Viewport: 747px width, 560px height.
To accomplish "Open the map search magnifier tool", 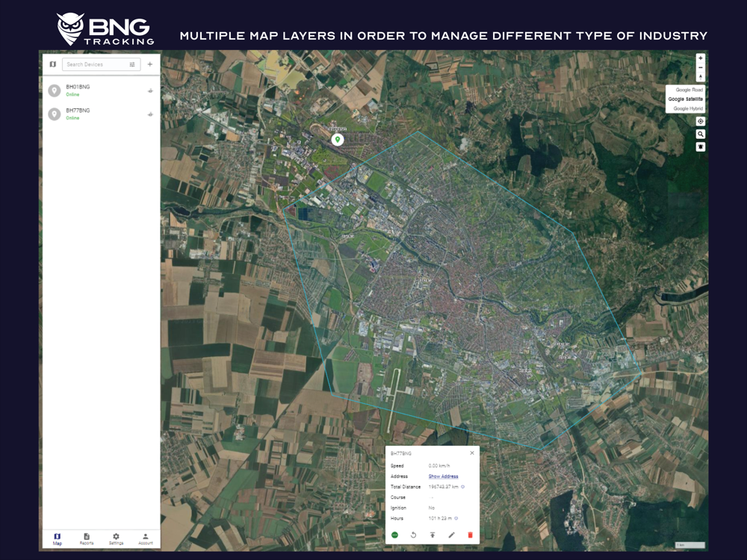I will point(701,134).
